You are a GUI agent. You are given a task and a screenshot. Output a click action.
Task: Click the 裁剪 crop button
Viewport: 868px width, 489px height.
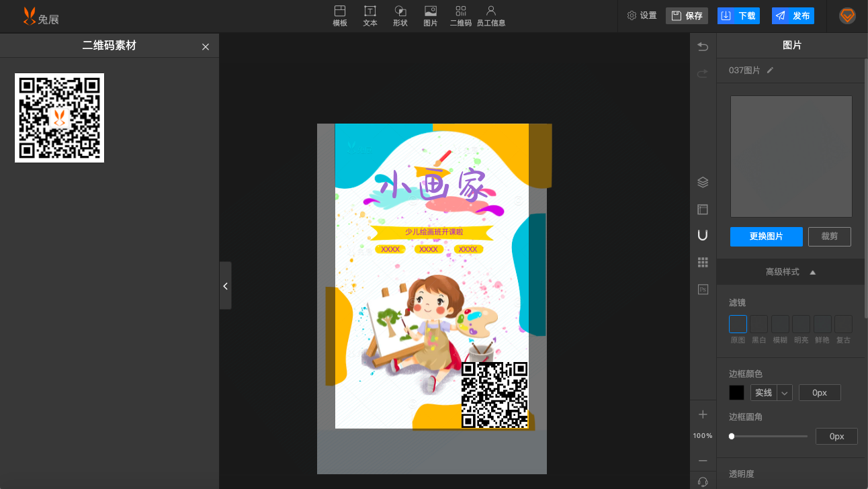tap(830, 236)
